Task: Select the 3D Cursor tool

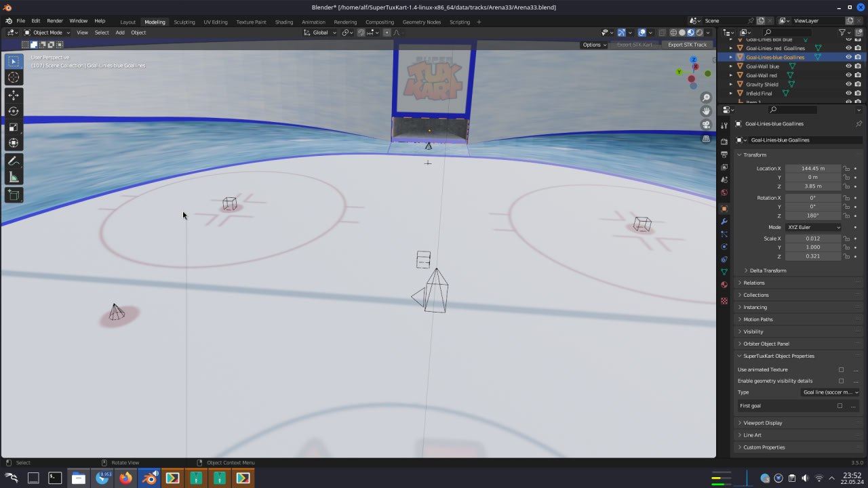Action: [x=14, y=77]
